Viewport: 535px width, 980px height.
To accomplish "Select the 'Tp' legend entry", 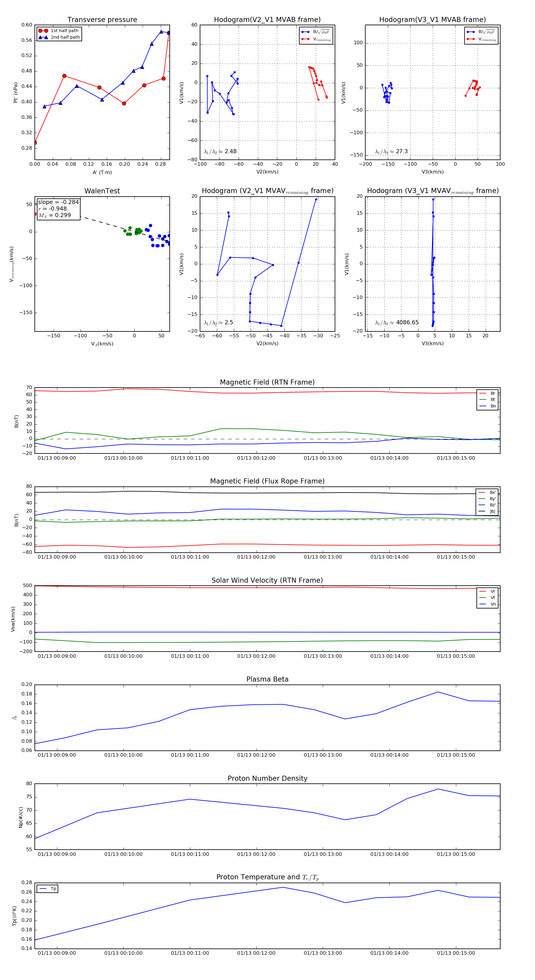I will [48, 889].
